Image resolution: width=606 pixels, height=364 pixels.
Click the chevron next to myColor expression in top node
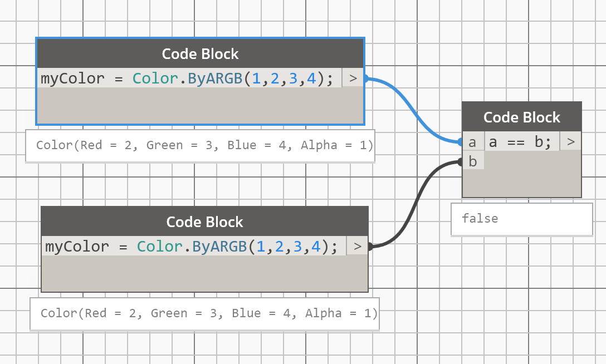pos(353,78)
